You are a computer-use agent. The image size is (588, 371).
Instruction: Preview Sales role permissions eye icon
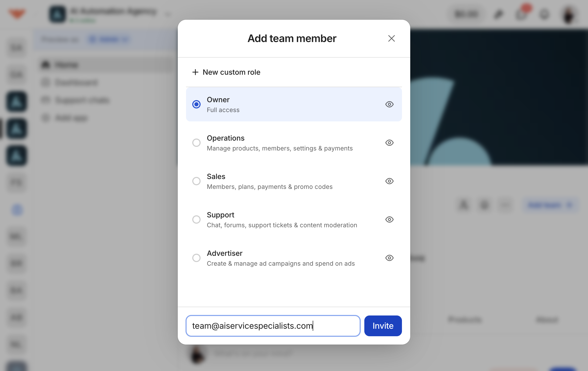click(x=389, y=181)
